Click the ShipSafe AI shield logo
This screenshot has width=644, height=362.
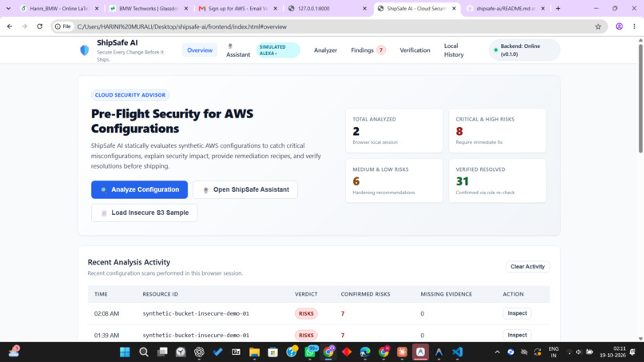[x=84, y=50]
